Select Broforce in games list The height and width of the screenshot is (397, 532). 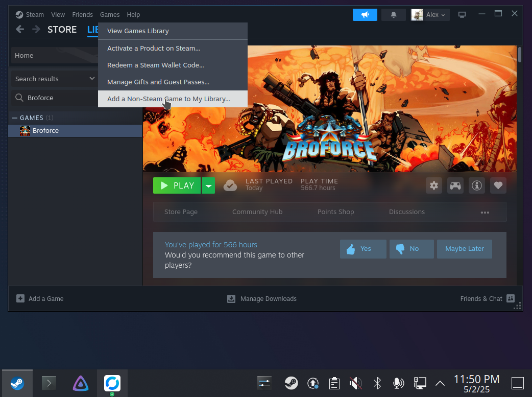coord(75,131)
